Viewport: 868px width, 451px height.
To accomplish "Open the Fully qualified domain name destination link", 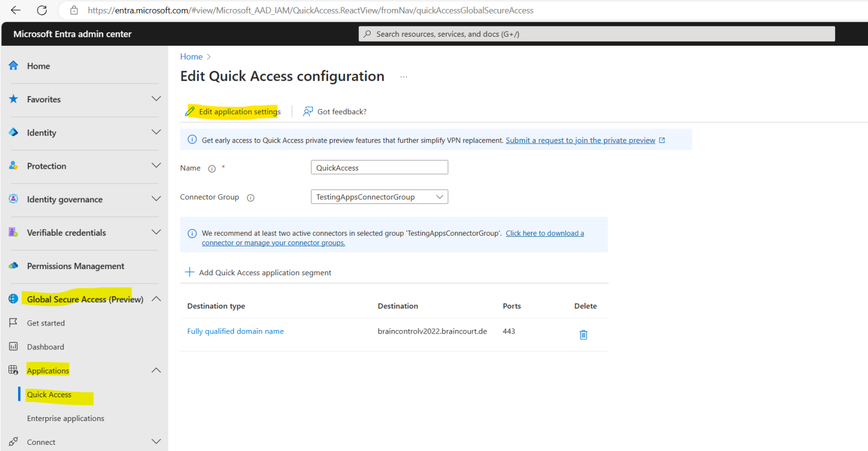I will (236, 331).
